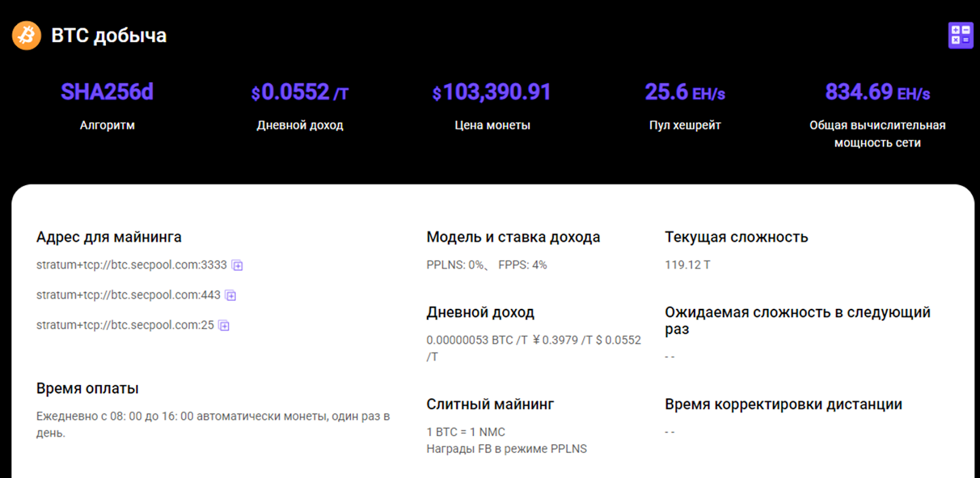Click the 119.12 T difficulty value

(687, 265)
